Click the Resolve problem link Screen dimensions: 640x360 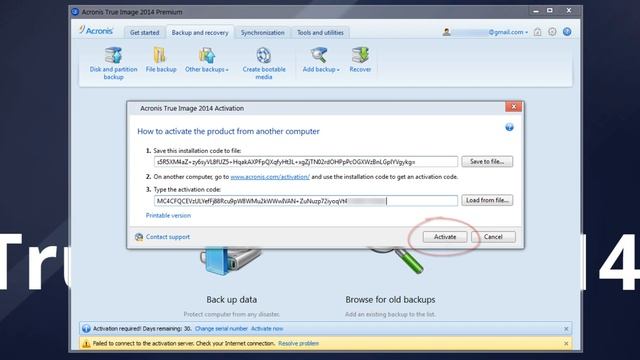(298, 344)
